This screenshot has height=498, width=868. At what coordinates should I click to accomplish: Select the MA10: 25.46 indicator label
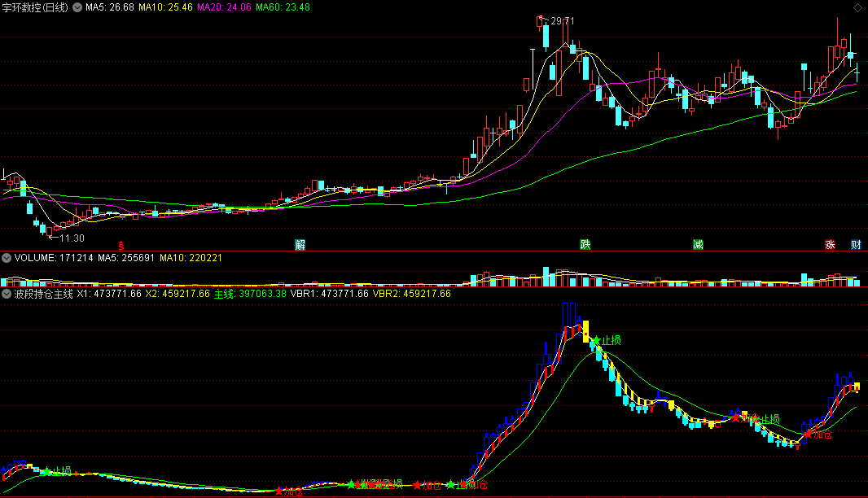click(165, 7)
